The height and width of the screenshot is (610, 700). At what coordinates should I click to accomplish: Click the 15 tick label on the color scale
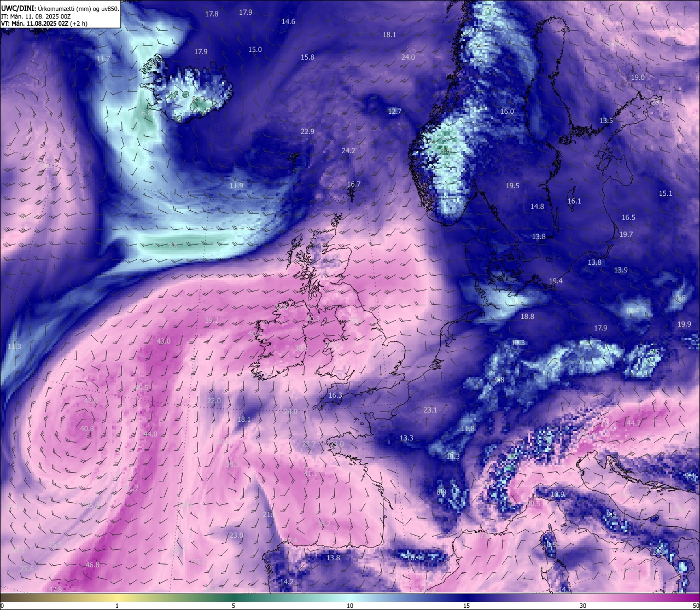(x=466, y=606)
